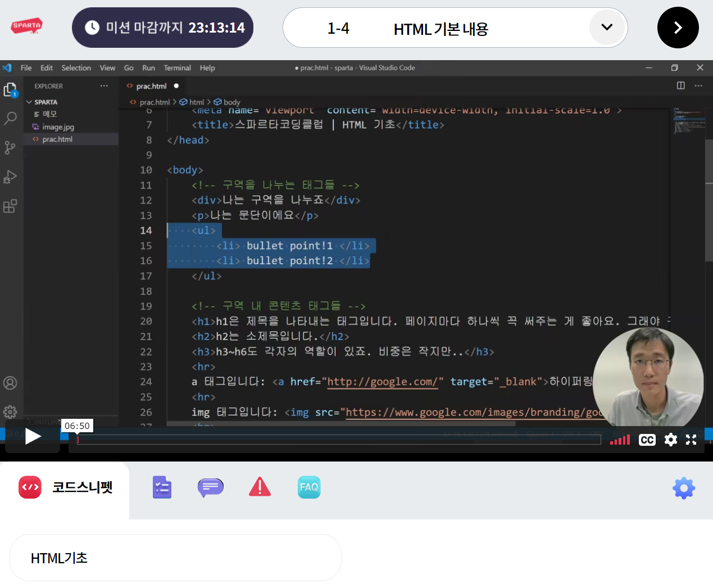Open the Run menu

(x=148, y=68)
